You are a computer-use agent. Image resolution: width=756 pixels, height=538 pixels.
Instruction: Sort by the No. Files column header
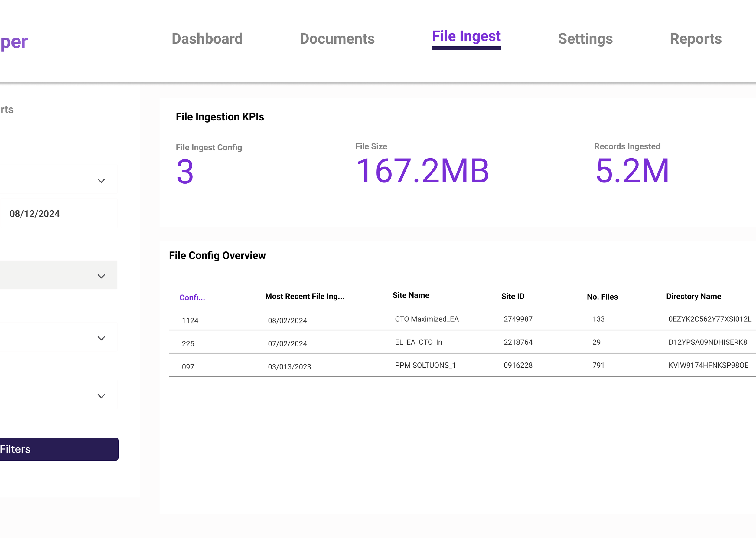pyautogui.click(x=602, y=297)
